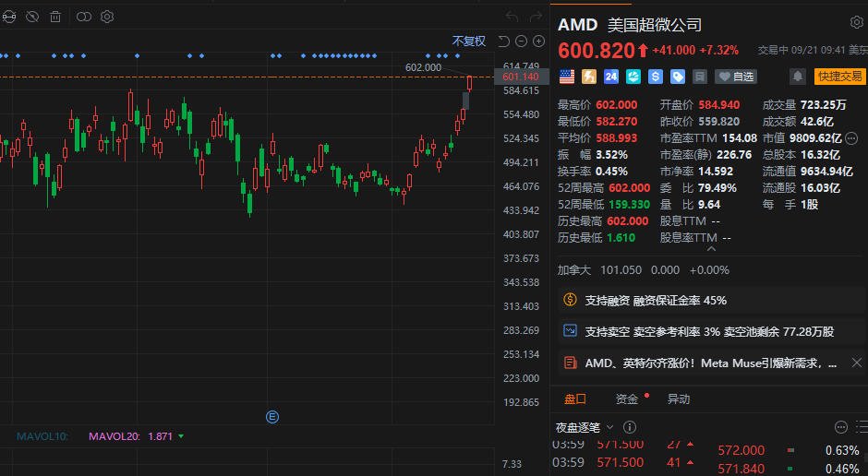Click the blue dollar sign badge
868x476 pixels.
656,77
